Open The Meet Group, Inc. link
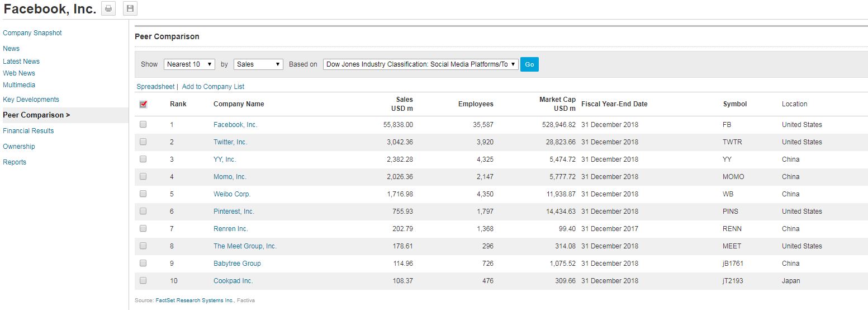The height and width of the screenshot is (310, 868). click(x=245, y=246)
